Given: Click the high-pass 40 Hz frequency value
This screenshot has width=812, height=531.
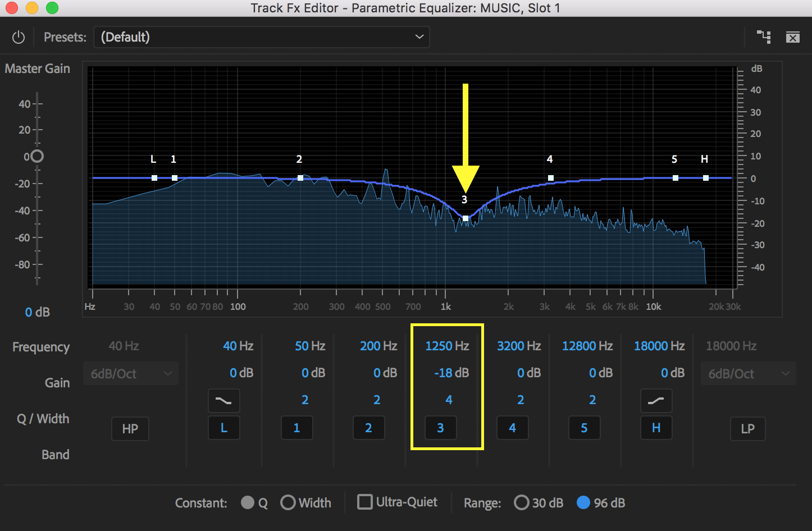Looking at the screenshot, I should (124, 346).
